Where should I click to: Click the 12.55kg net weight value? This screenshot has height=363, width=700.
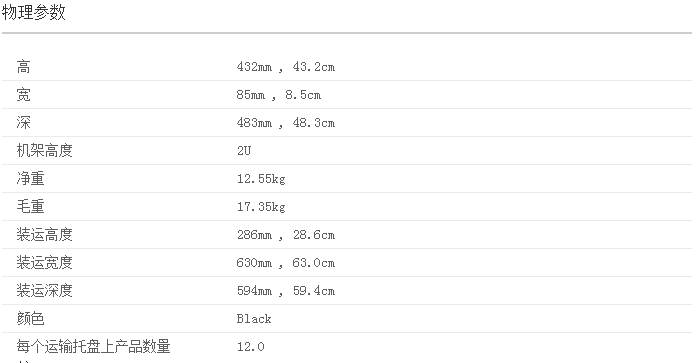tap(261, 179)
